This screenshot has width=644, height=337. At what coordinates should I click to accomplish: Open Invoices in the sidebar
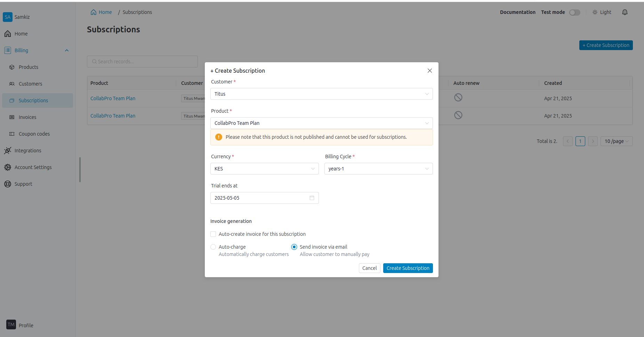(x=27, y=117)
